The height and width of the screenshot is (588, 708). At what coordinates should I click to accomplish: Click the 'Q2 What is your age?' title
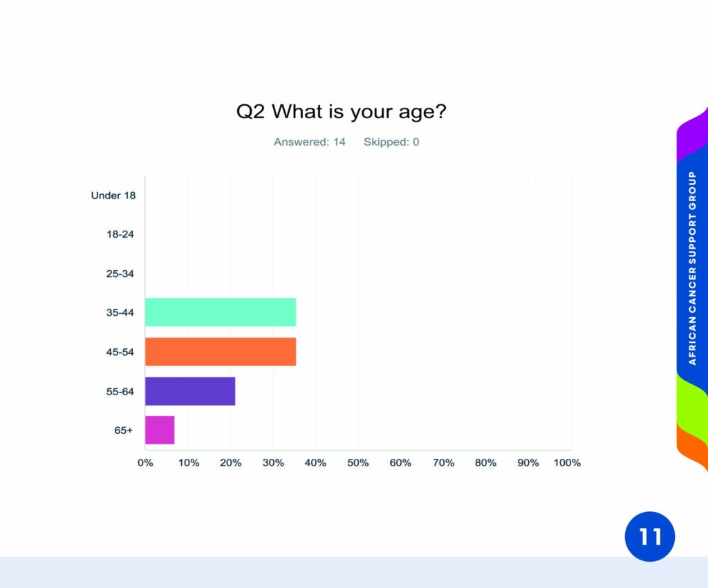342,111
